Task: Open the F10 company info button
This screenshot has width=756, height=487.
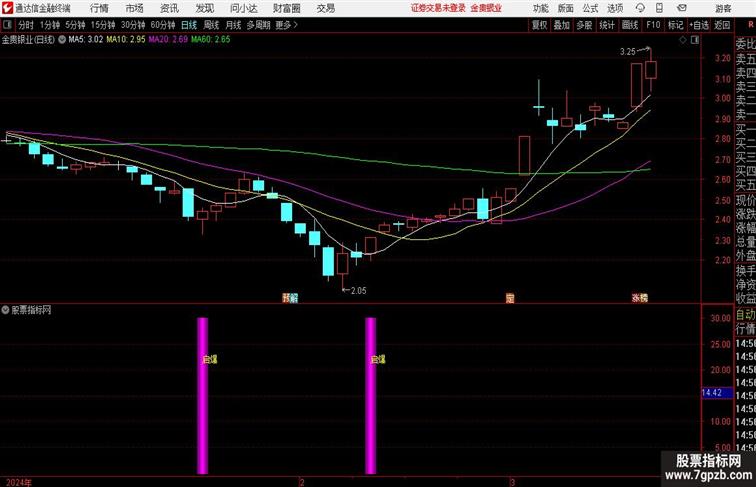Action: pyautogui.click(x=653, y=25)
